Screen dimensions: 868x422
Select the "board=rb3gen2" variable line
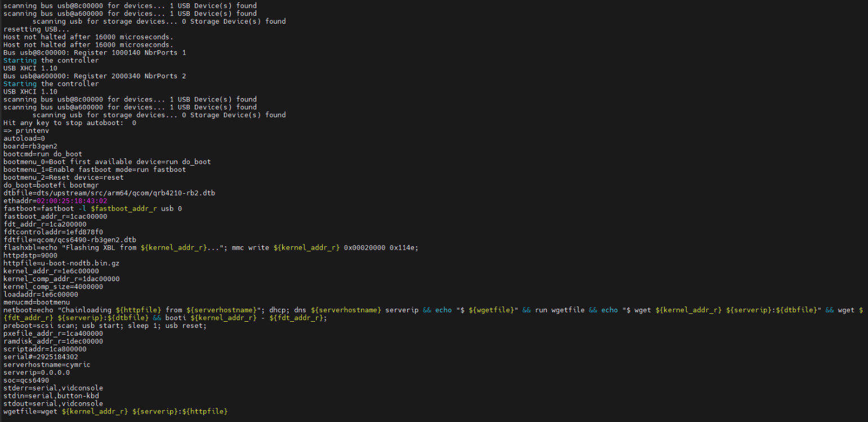pyautogui.click(x=30, y=146)
